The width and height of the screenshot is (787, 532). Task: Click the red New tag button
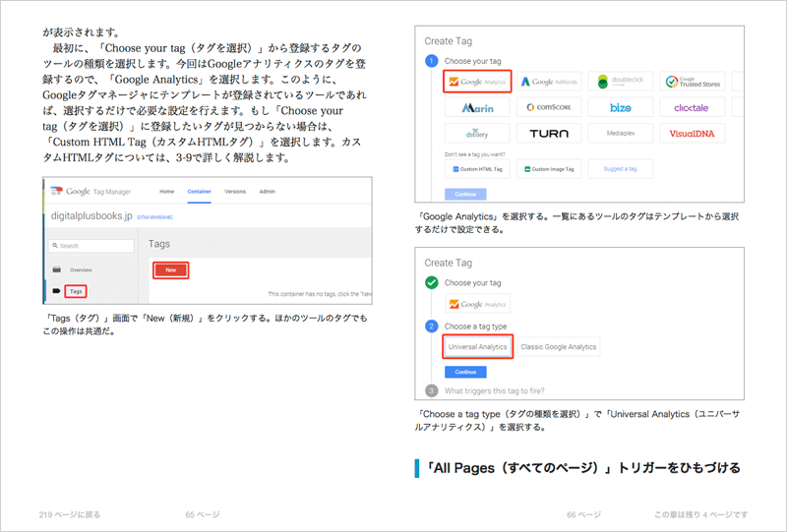point(170,270)
